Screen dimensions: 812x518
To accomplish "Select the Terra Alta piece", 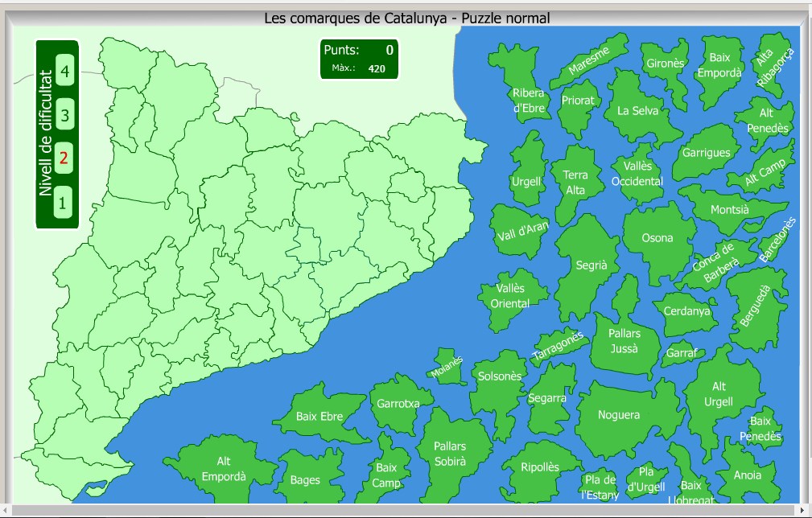I will 575,183.
